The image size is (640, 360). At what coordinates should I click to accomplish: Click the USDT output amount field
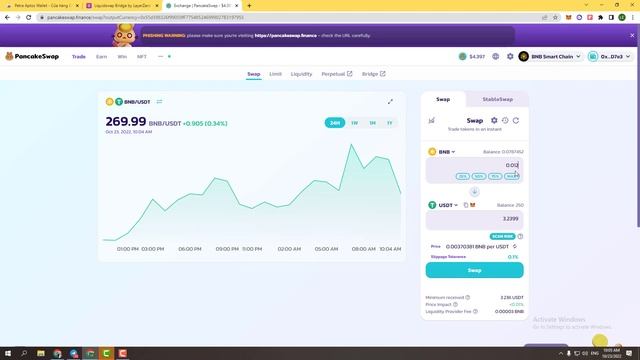pyautogui.click(x=474, y=219)
